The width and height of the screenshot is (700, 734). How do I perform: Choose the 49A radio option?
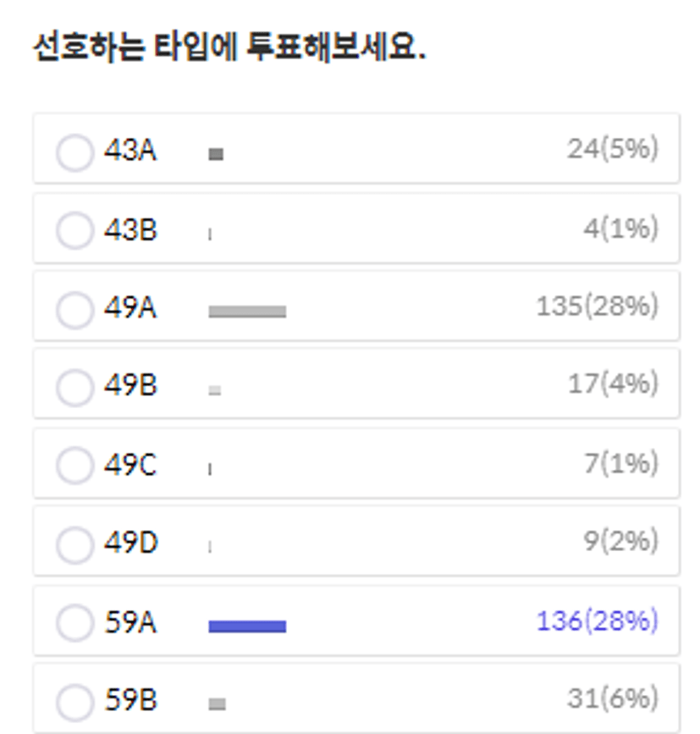[x=74, y=310]
